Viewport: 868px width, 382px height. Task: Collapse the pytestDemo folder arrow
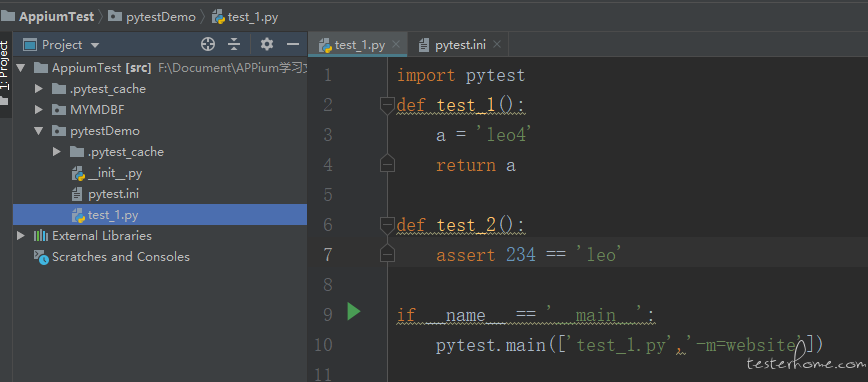pyautogui.click(x=38, y=131)
